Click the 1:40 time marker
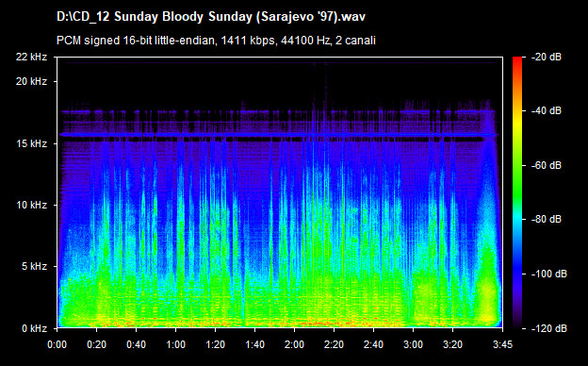588x366 pixels. tap(255, 344)
